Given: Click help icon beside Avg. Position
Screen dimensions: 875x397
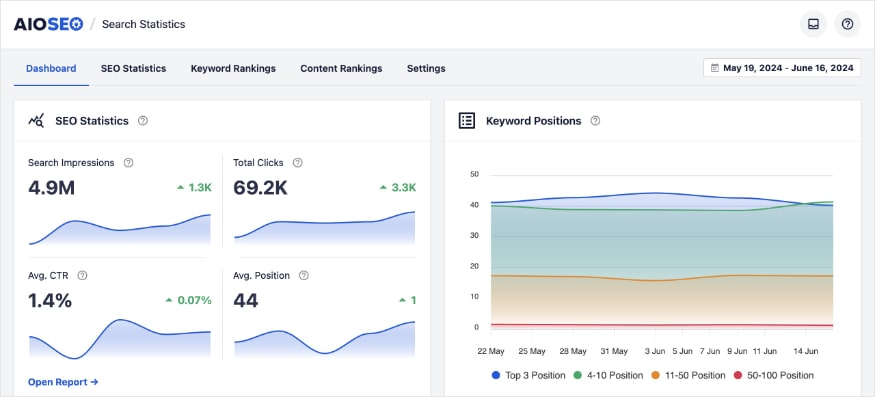Looking at the screenshot, I should [304, 275].
